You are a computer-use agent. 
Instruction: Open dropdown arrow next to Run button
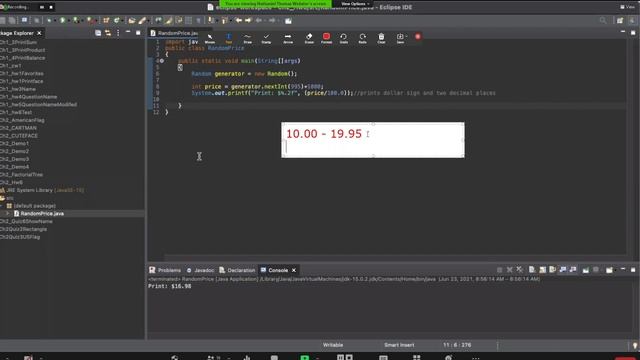coord(68,20)
